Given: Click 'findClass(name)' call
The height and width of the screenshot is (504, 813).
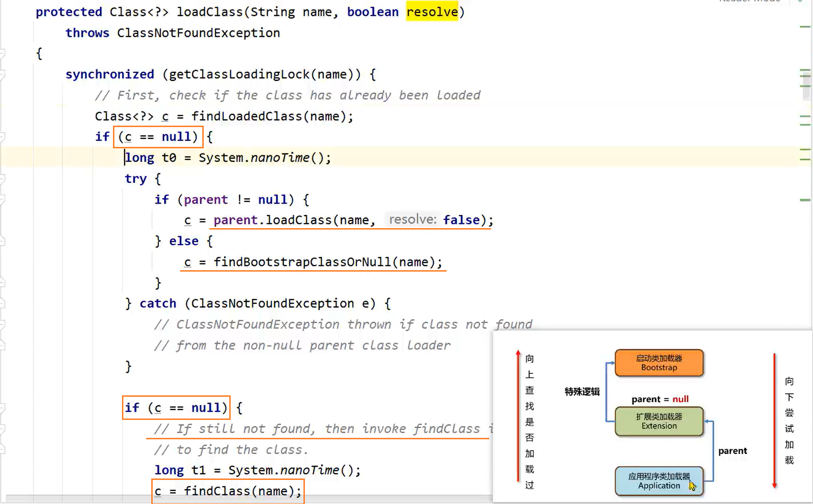Looking at the screenshot, I should coord(239,491).
